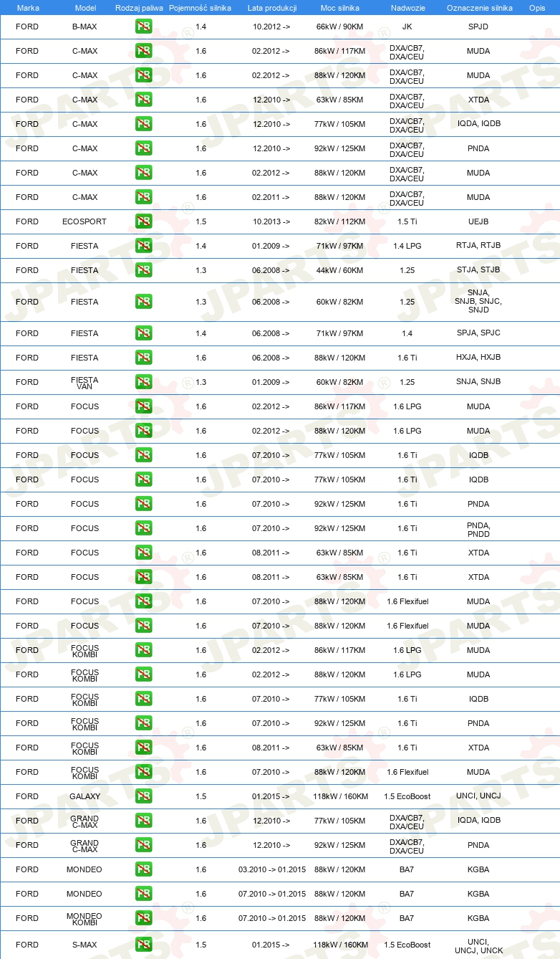Click the PB icon in the MONDEO 03.2010 -> 01.2015 row
The image size is (560, 959).
coord(144,869)
